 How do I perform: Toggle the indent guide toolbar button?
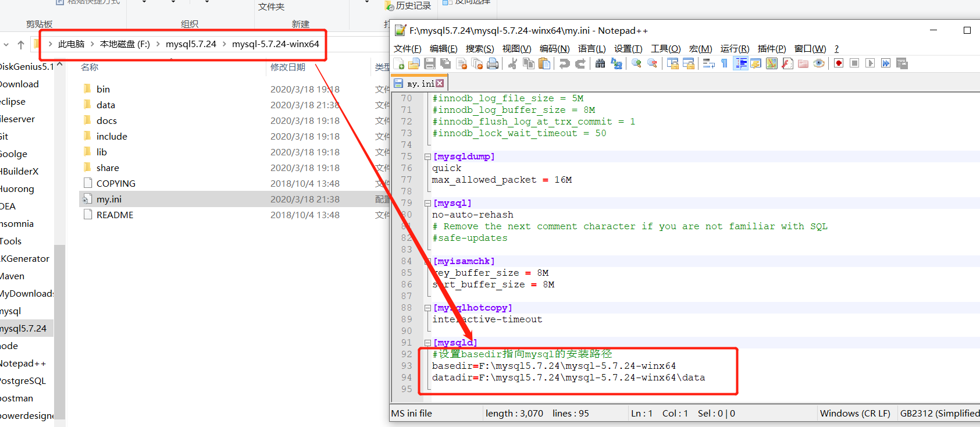coord(741,63)
